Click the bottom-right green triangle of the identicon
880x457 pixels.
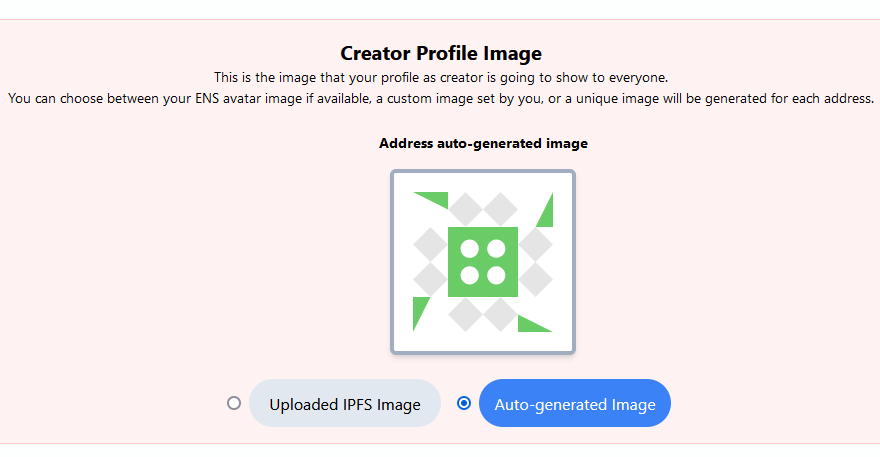point(531,324)
